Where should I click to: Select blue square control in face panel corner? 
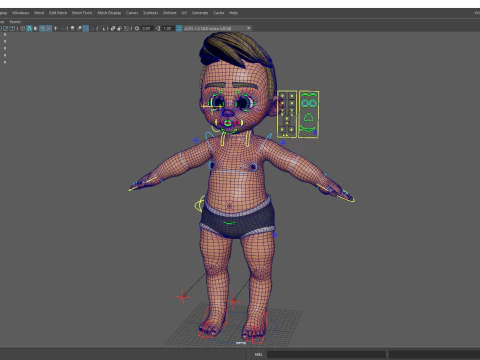pyautogui.click(x=315, y=133)
